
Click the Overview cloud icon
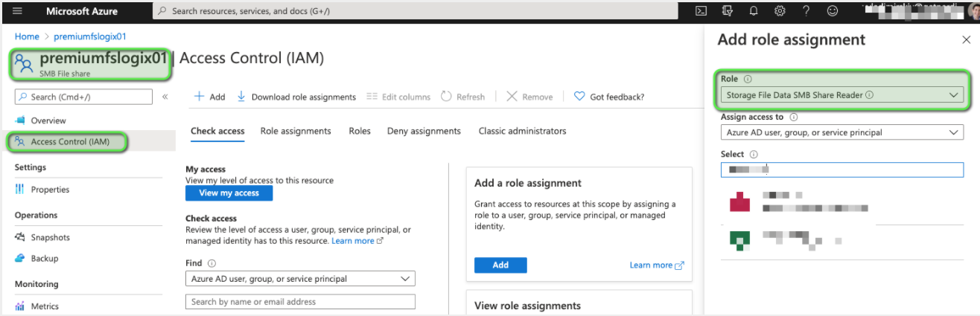20,120
